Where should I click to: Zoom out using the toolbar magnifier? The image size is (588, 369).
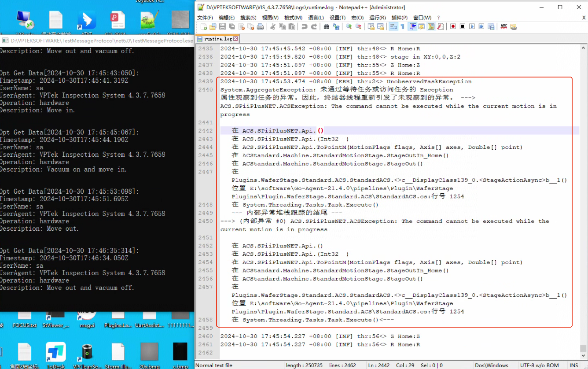(x=358, y=26)
